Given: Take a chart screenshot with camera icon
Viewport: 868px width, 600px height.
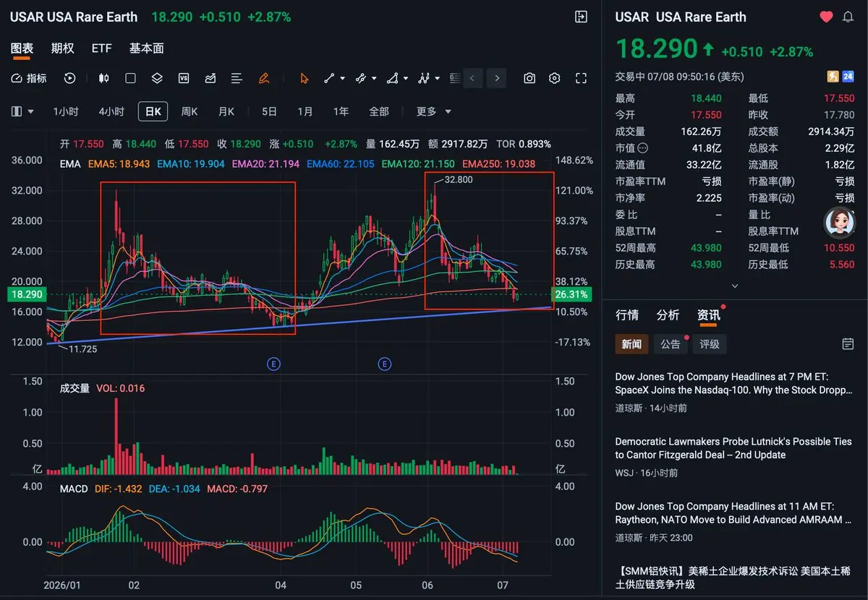Looking at the screenshot, I should pos(530,78).
